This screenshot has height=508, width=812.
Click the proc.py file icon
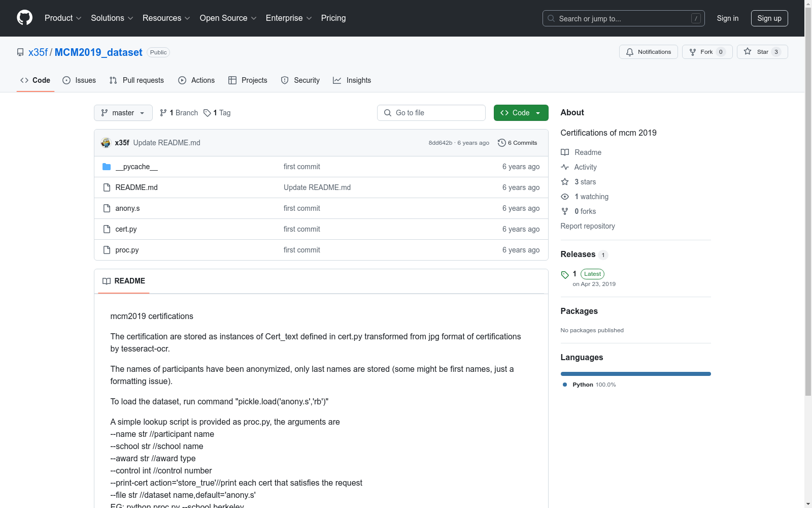(x=107, y=250)
